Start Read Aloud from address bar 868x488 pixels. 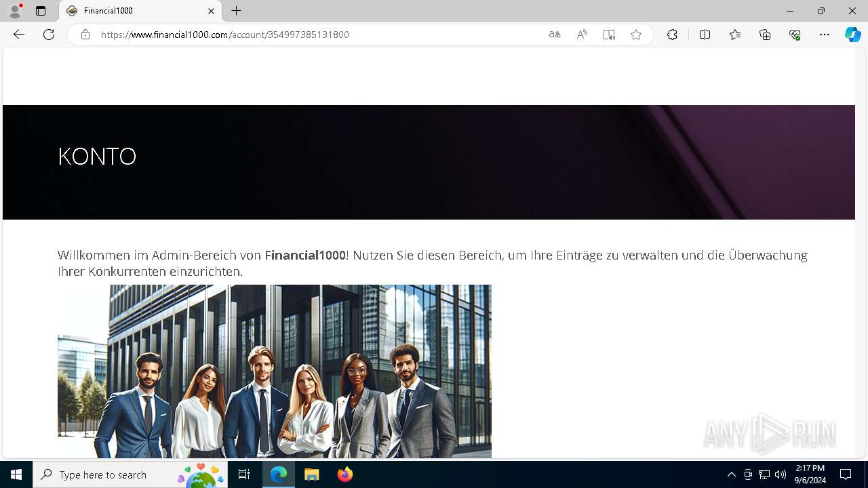[582, 35]
